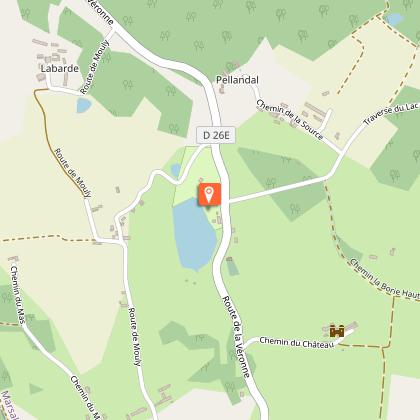The image size is (420, 420).
Task: Click the tree symbol in the forest above Pellandal
Action: (x=227, y=36)
